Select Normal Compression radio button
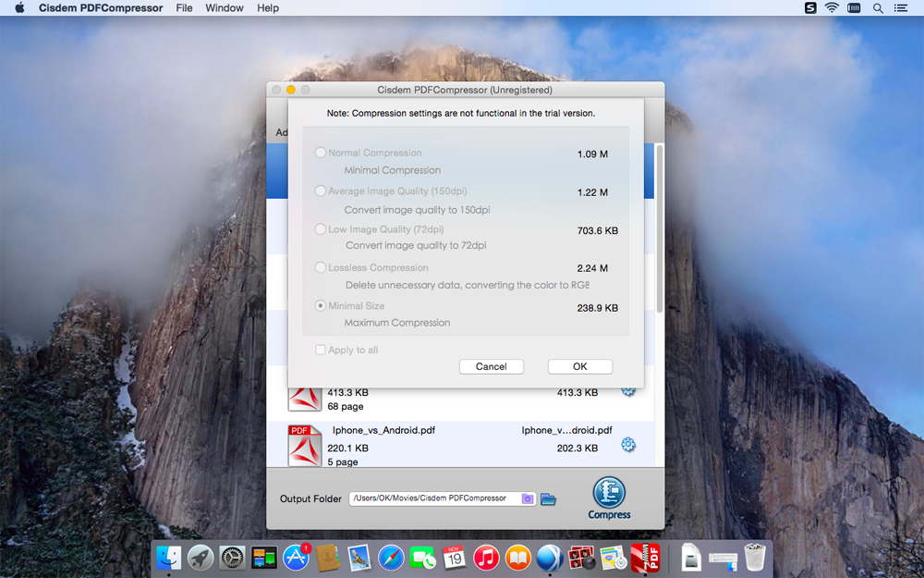The height and width of the screenshot is (578, 924). (x=320, y=153)
